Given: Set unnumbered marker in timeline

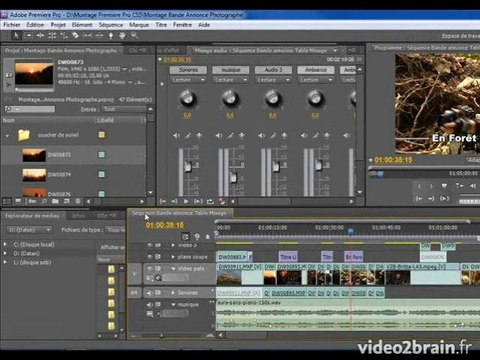Looking at the screenshot, I should pos(207,237).
